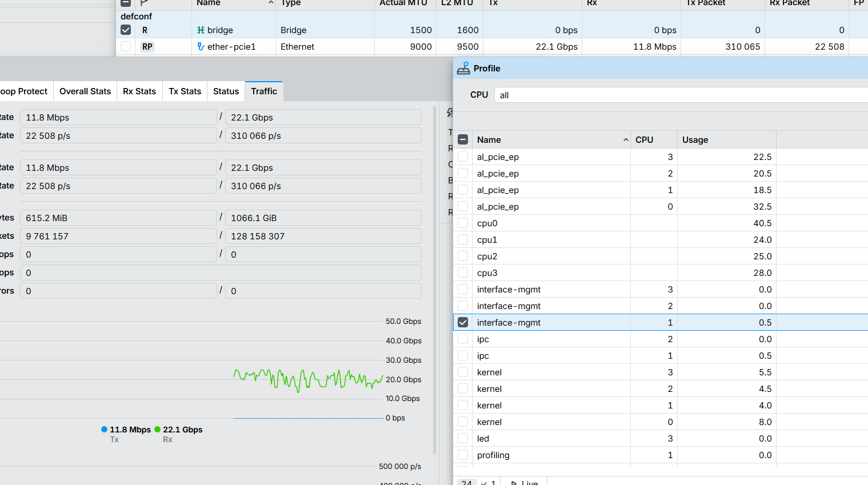Click the blue Tx legend dot
This screenshot has height=485, width=868.
pos(104,430)
